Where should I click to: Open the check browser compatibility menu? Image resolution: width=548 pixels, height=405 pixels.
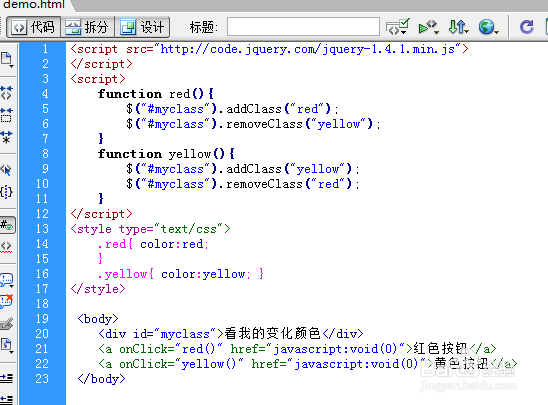pos(397,27)
